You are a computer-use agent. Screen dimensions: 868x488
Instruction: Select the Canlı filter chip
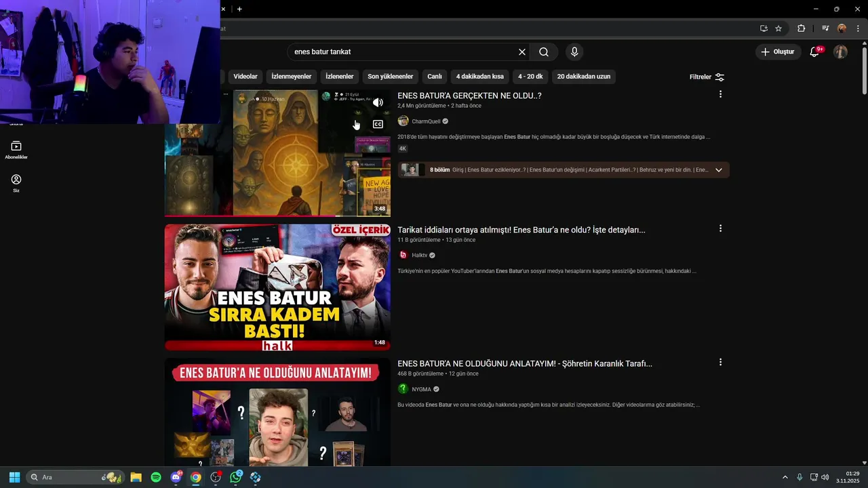pos(435,77)
